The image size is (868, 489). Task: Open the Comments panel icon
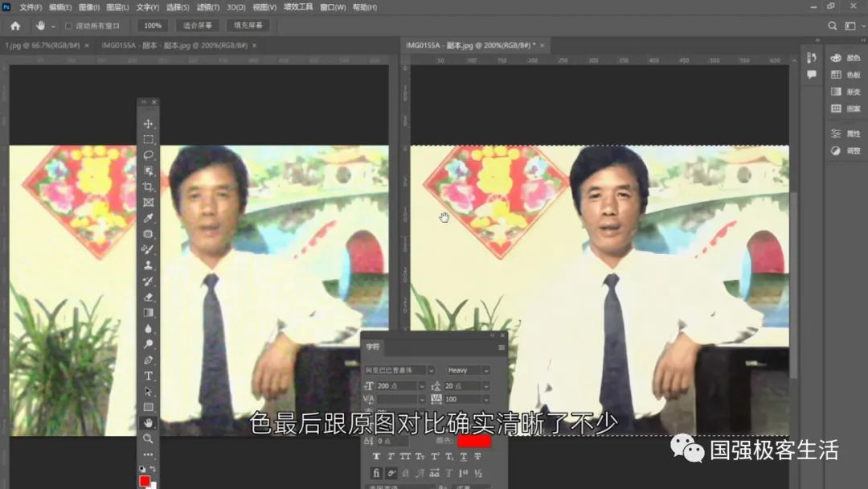coord(812,75)
